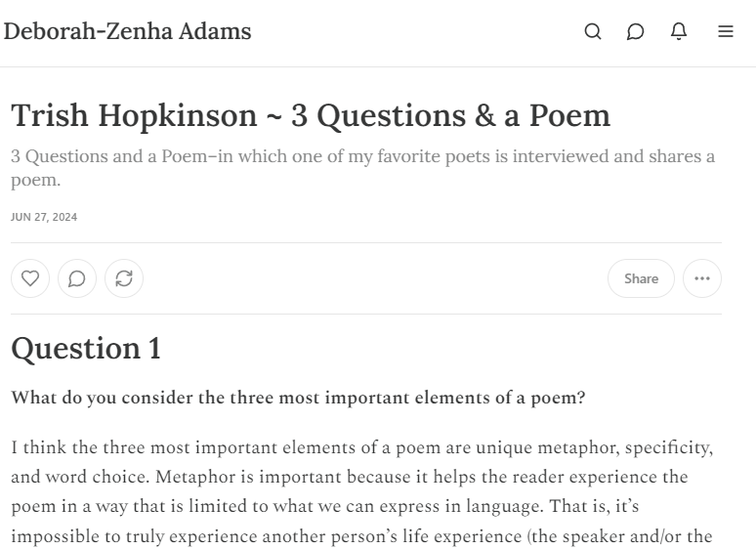This screenshot has width=756, height=549.
Task: Click the line starting 'I think the three'
Action: [x=361, y=448]
